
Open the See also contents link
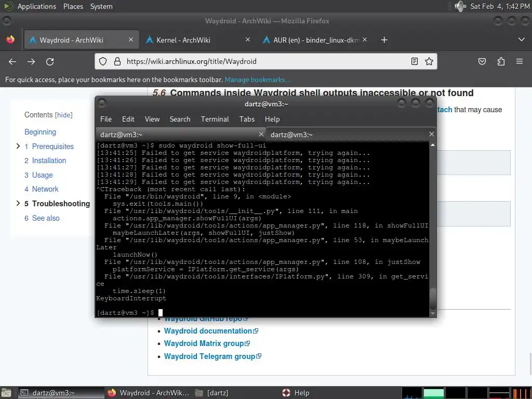pos(42,218)
